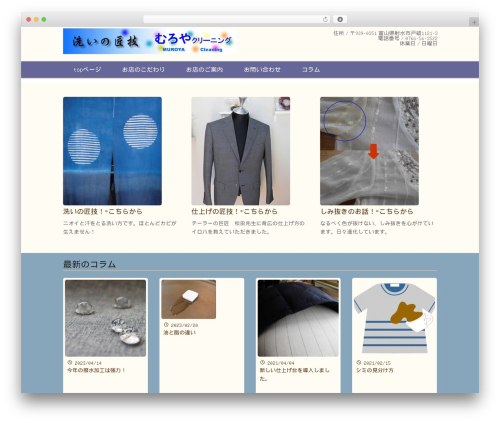Open 今年の撥水加工は強力！ article link
This screenshot has height=423, width=500.
[96, 370]
